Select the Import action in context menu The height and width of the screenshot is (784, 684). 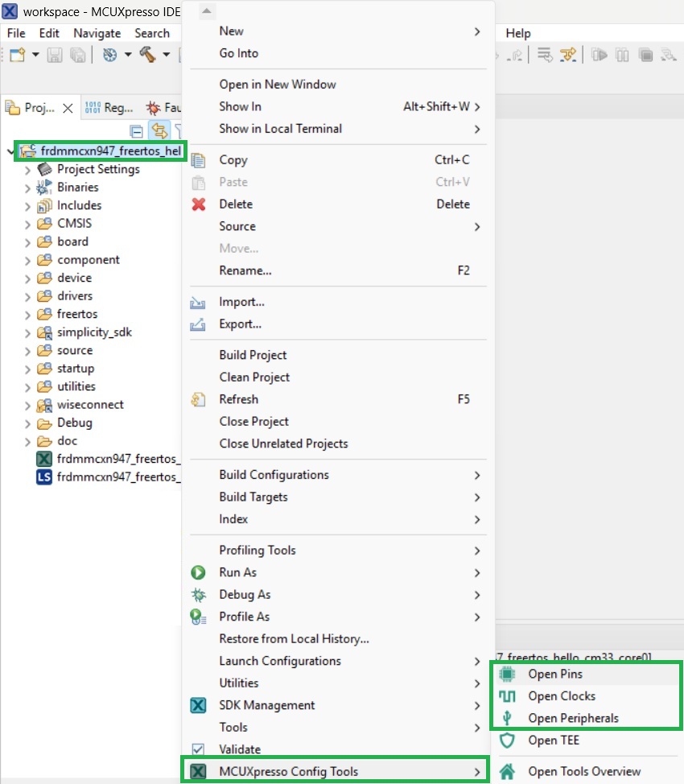point(241,301)
